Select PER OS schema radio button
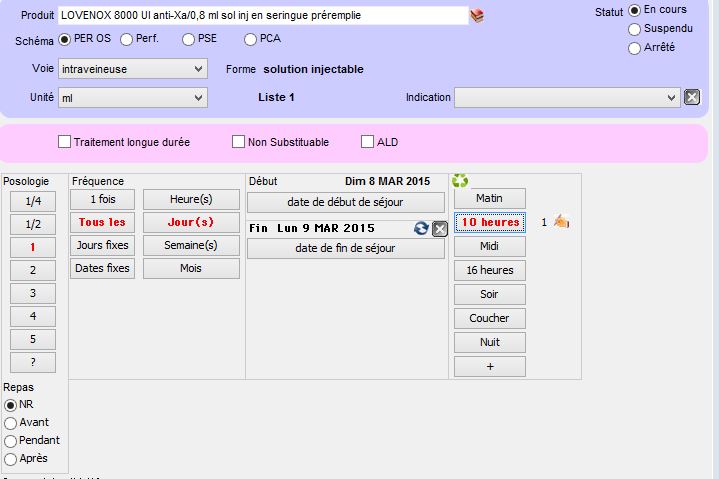 (x=64, y=39)
